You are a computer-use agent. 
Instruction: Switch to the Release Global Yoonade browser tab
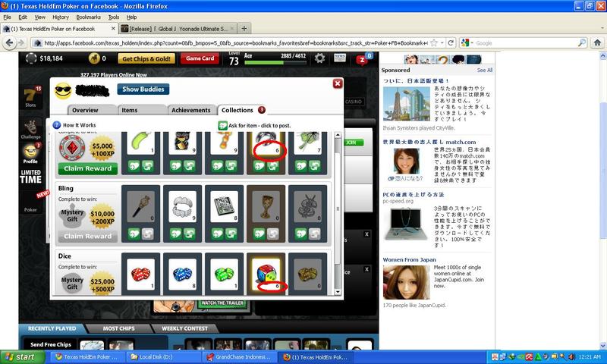178,29
